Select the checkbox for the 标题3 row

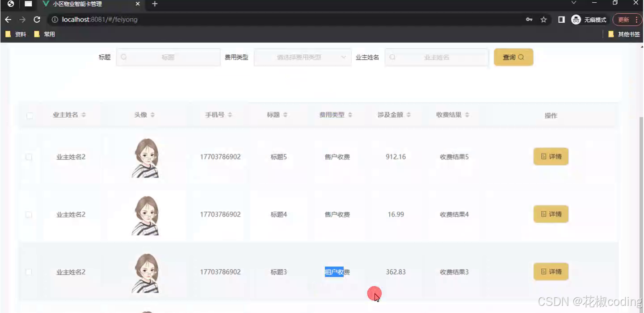point(29,272)
